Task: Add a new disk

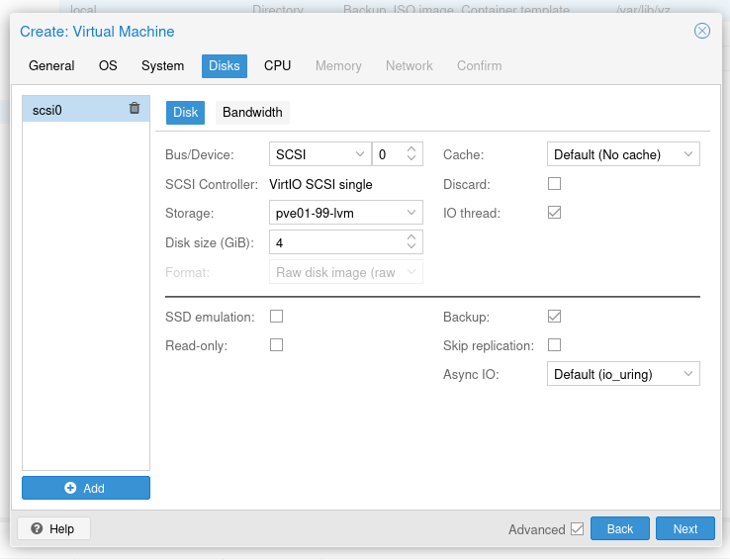Action: tap(86, 488)
